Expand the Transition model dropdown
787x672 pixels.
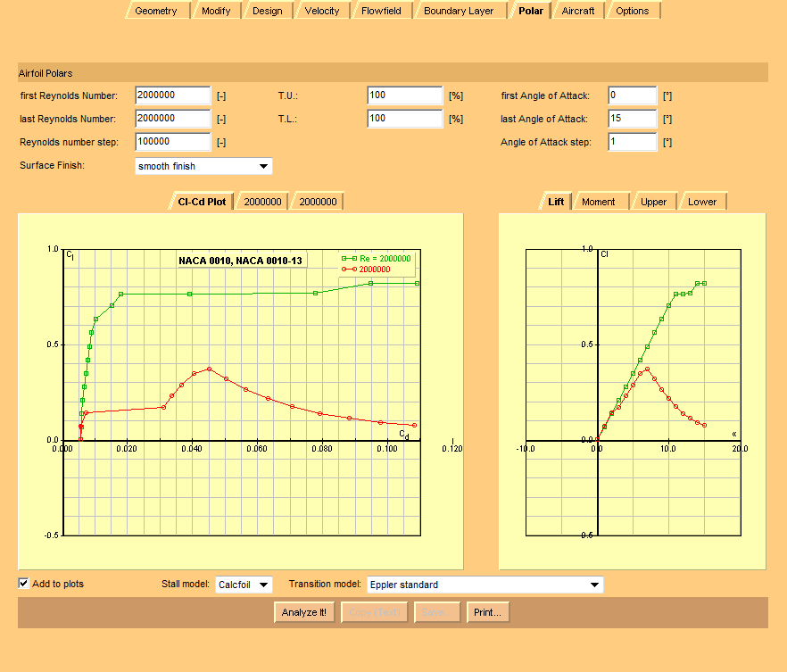coord(485,585)
